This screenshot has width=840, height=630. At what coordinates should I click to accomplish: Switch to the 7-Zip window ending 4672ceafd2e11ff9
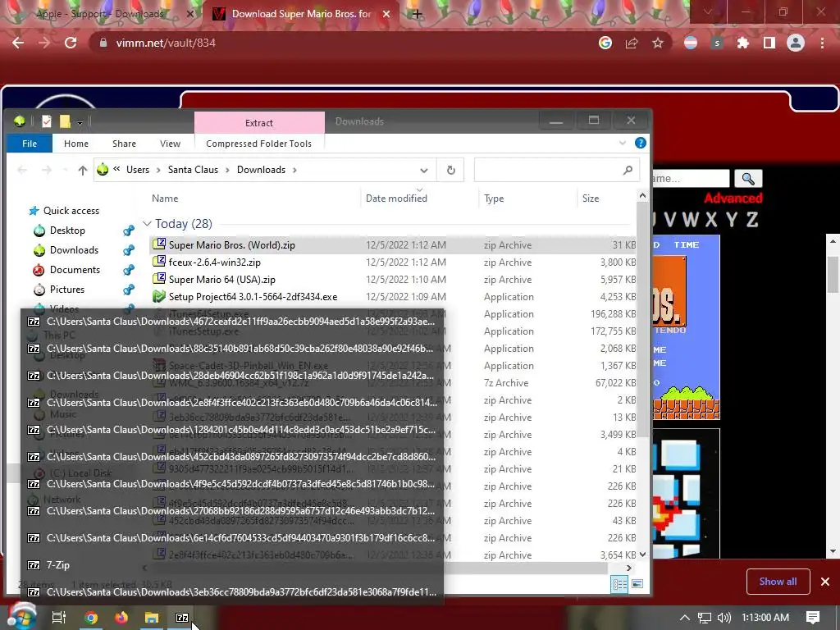(232, 322)
